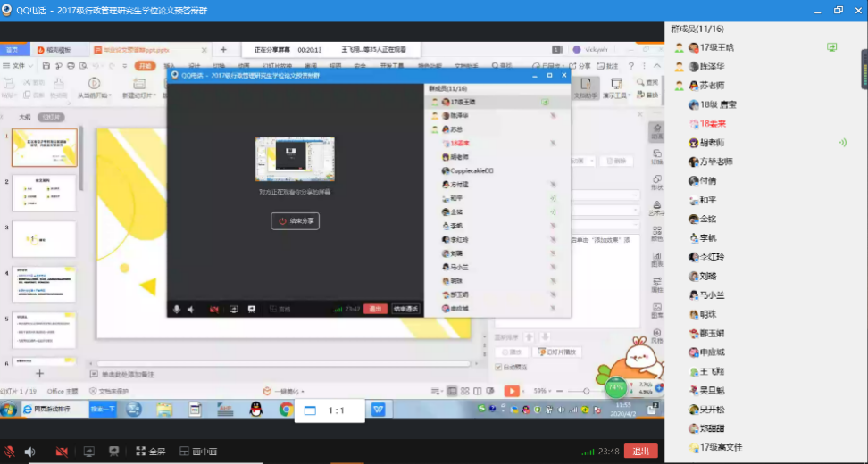Open the 图表 chart panel in WPS sidebar
Viewport: 868px width, 464px height.
[x=656, y=260]
